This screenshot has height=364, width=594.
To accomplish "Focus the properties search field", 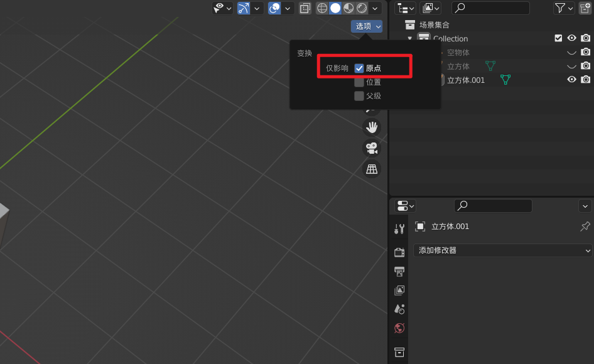I will tap(493, 206).
